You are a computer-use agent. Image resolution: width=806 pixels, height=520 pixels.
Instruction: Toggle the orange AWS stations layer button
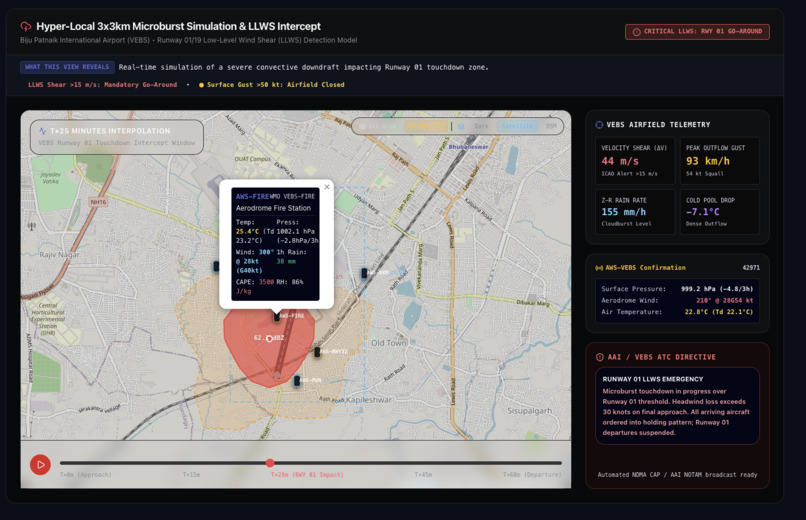point(426,126)
